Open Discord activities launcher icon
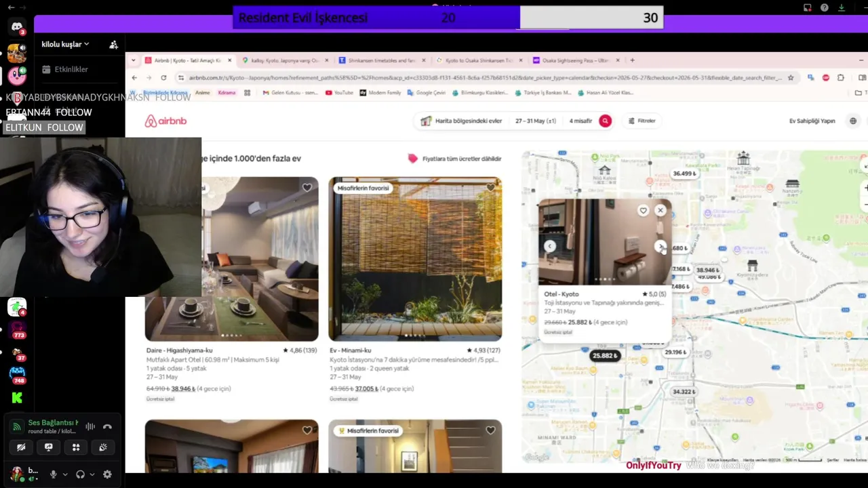This screenshot has width=868, height=488. tap(76, 447)
